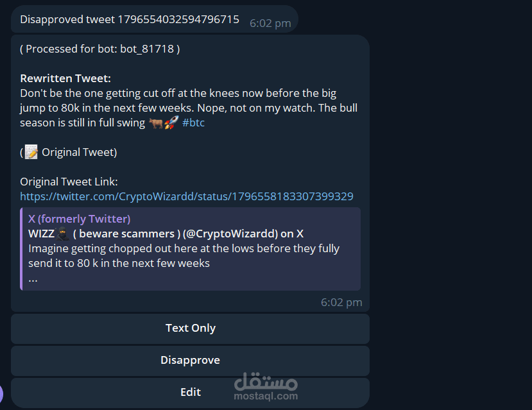Click the Disapprove button
The width and height of the screenshot is (532, 410).
(x=190, y=360)
